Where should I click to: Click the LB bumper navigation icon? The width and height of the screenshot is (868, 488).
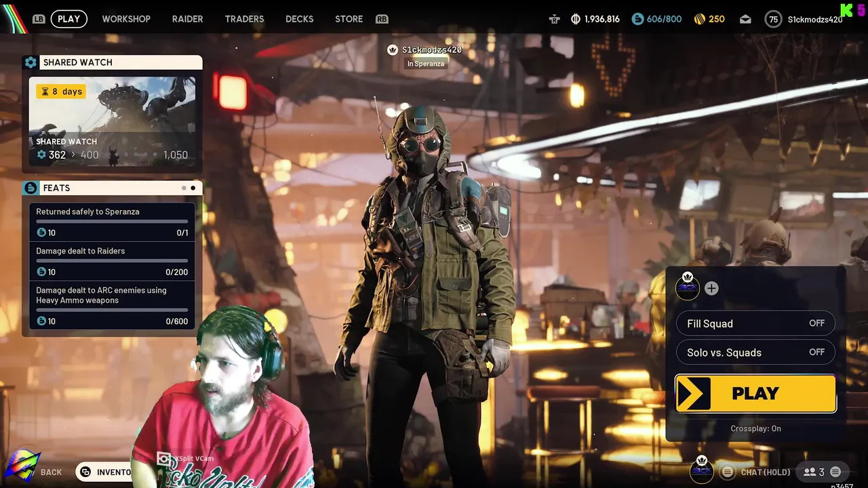(x=39, y=19)
